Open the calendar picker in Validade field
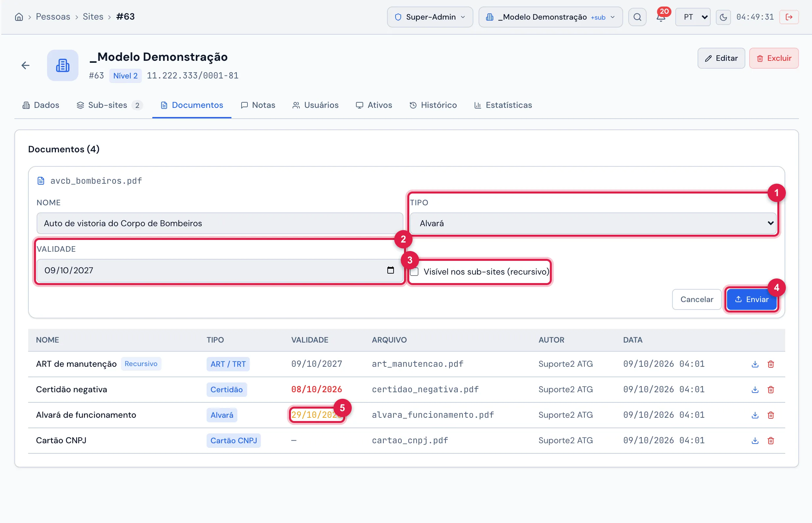 [x=391, y=270]
